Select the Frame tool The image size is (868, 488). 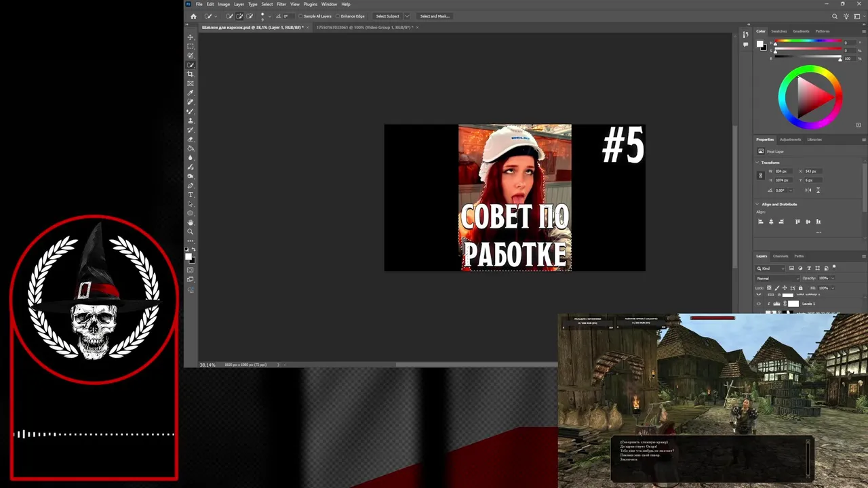[191, 83]
